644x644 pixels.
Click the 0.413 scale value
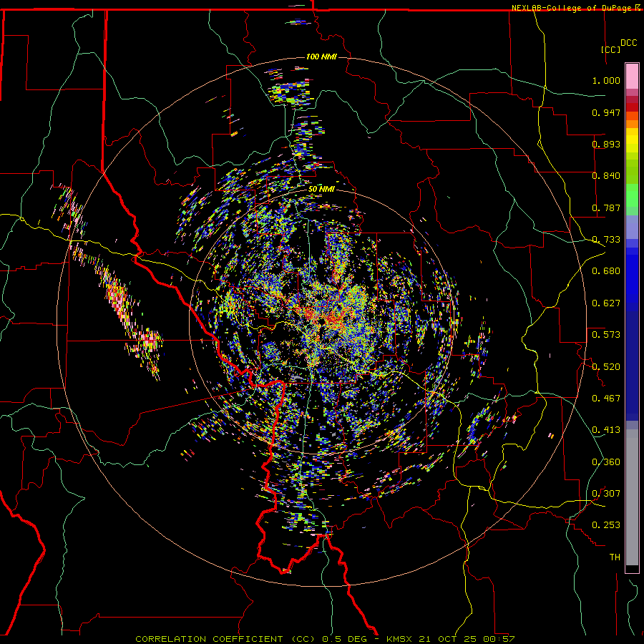[x=606, y=430]
